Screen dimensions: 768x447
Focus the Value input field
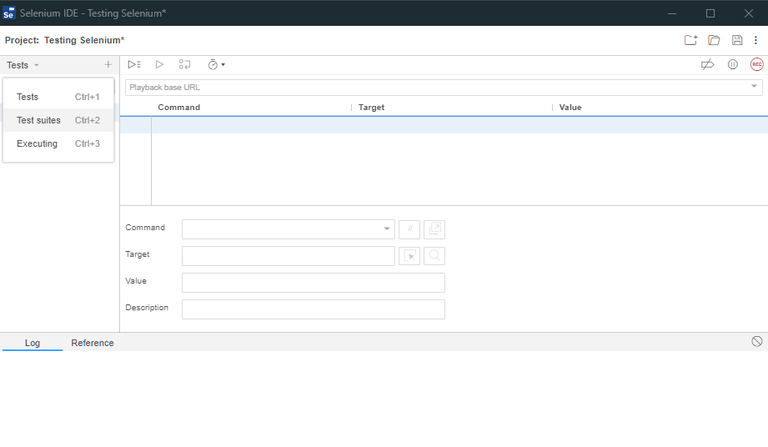[x=313, y=282]
